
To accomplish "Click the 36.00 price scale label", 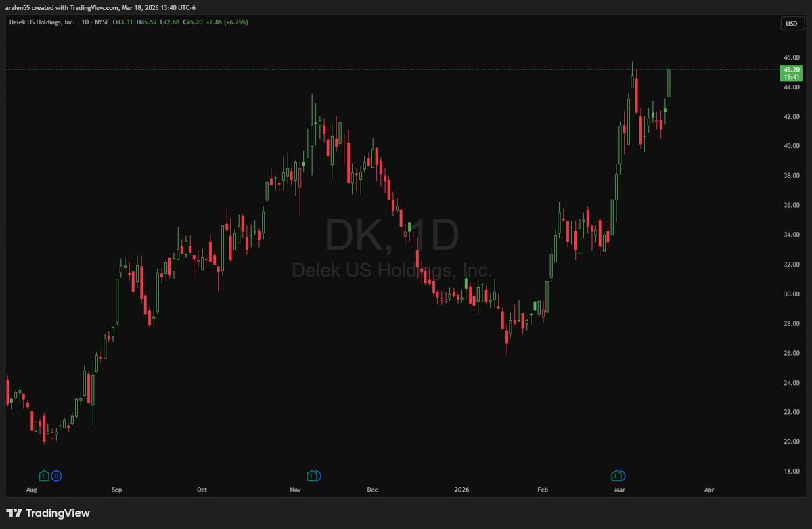I will 792,206.
